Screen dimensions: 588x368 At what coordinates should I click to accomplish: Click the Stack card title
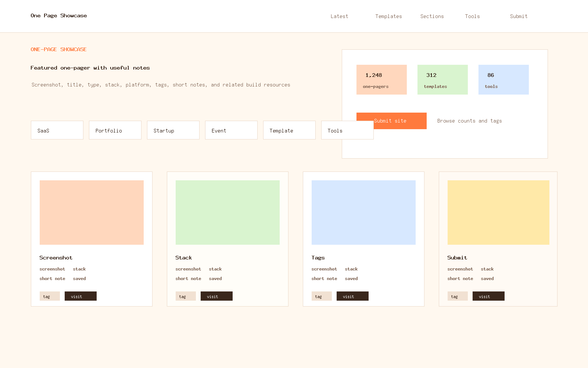[x=184, y=258]
